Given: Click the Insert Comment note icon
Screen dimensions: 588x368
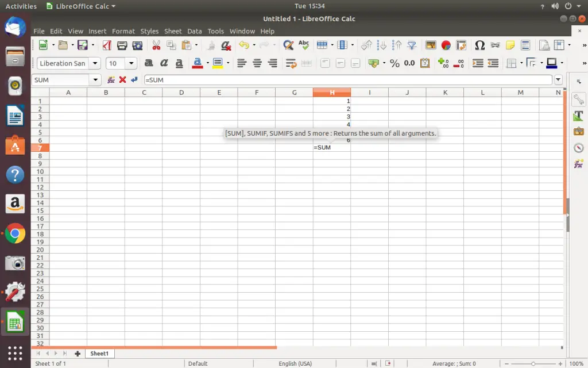Looking at the screenshot, I should tap(510, 45).
